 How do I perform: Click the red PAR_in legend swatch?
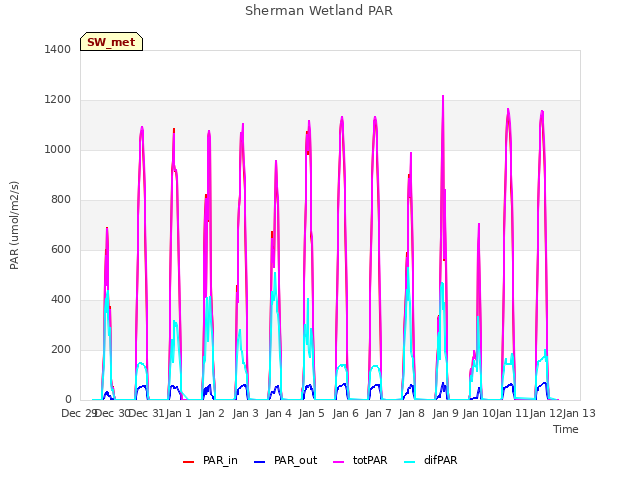tap(188, 462)
